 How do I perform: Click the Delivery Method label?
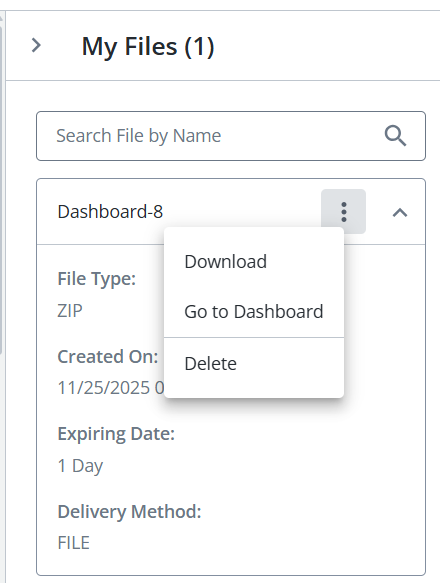(129, 512)
